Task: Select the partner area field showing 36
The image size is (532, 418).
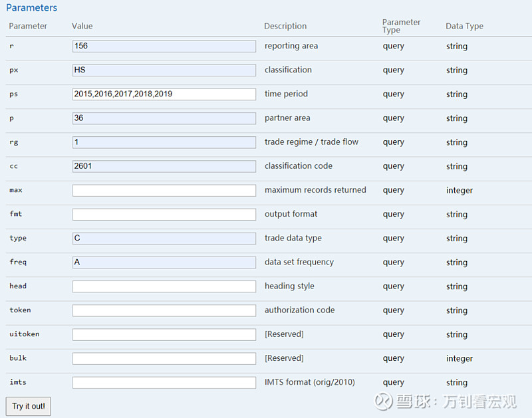Action: pos(164,118)
